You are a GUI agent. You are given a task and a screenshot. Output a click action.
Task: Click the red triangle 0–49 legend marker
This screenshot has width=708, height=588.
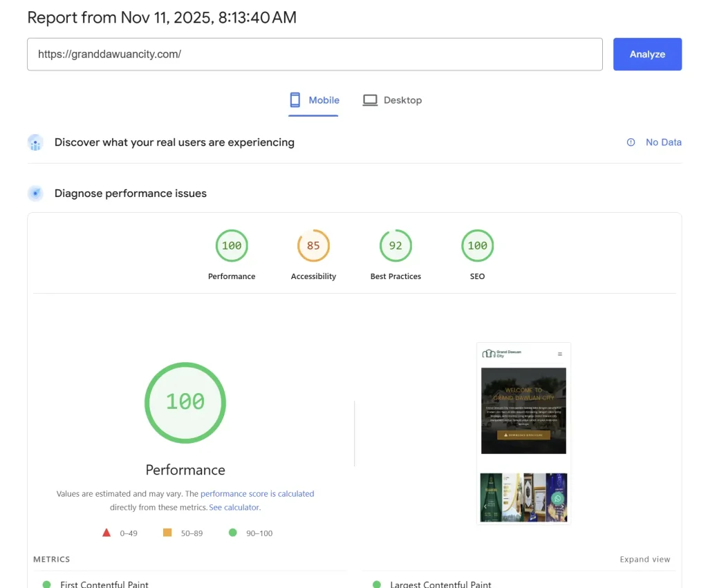click(x=106, y=533)
